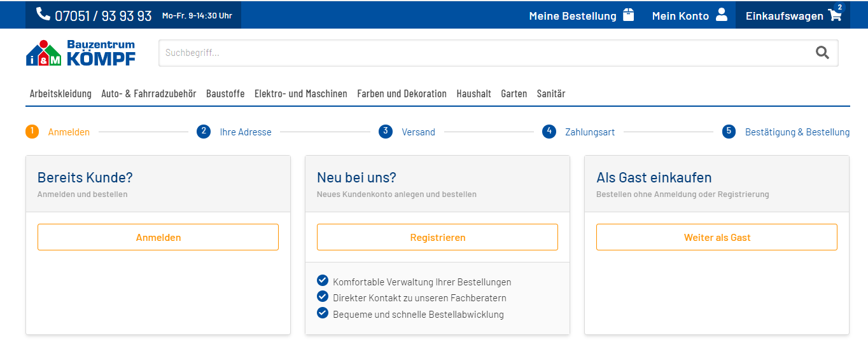The width and height of the screenshot is (868, 361).
Task: Open the Arbeitskleidung category menu
Action: 60,93
